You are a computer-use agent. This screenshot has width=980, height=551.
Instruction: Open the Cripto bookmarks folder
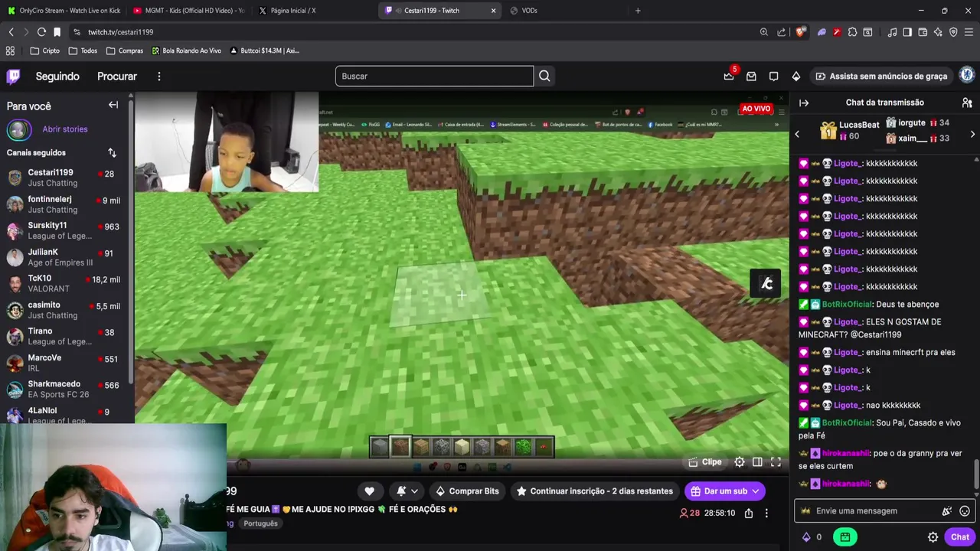click(44, 51)
